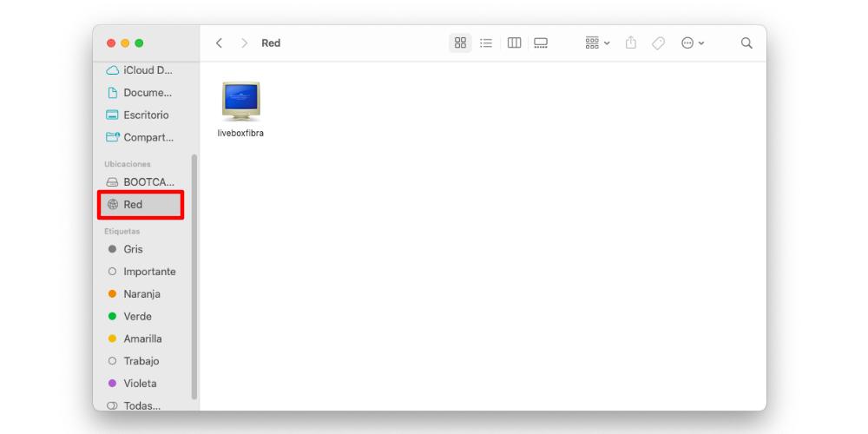This screenshot has width=868, height=434.
Task: Select the liveboxfibra computer icon
Action: [240, 102]
